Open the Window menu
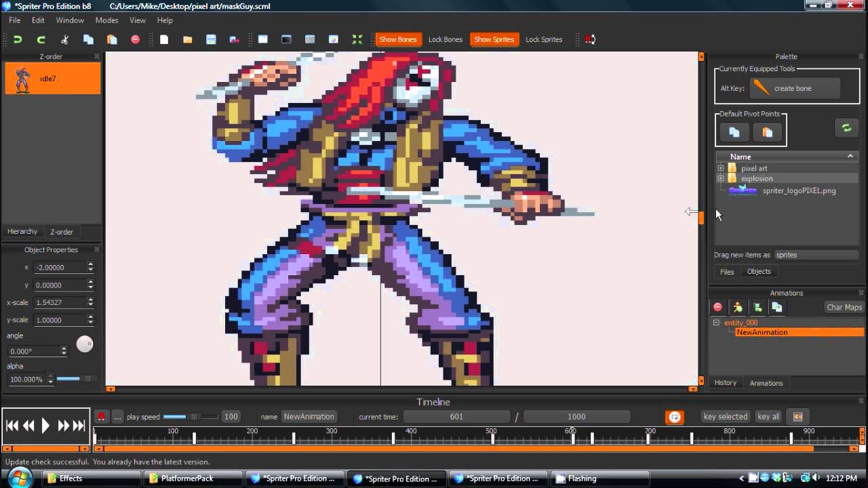Viewport: 868px width, 488px height. pos(70,20)
